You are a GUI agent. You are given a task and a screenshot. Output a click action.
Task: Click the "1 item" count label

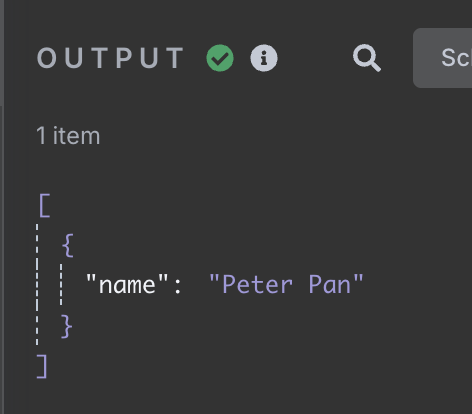click(x=68, y=136)
